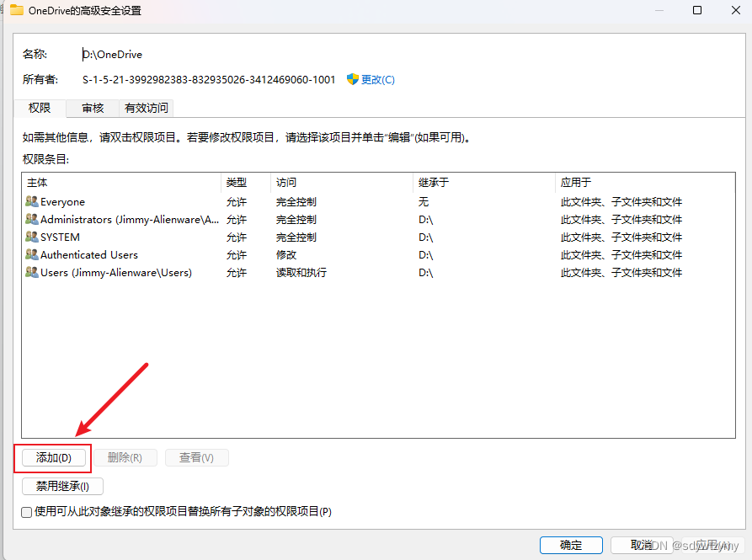Screen dimensions: 752x560
Task: Select the Authenticated Users entry
Action: click(378, 255)
